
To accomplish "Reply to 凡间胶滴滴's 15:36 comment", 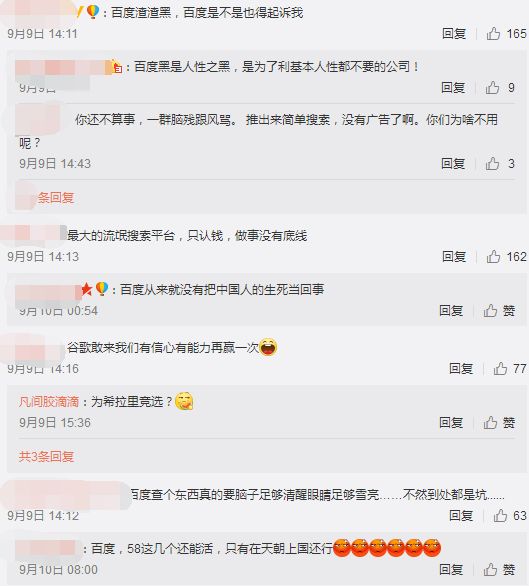I will coord(451,423).
